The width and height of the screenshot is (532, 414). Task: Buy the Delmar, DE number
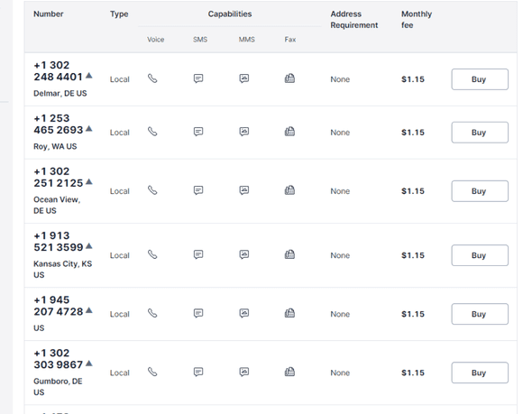pyautogui.click(x=480, y=79)
